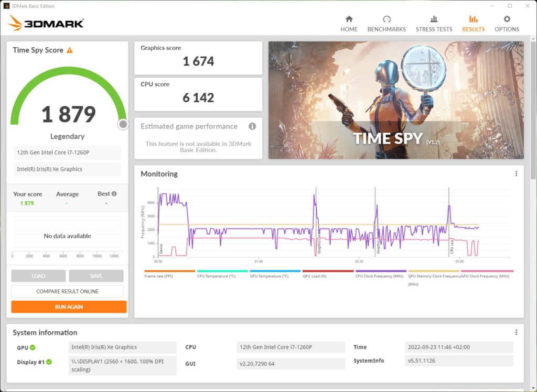This screenshot has width=537, height=392.
Task: Toggle the Frame rate (FPS) legend
Action: coord(169,274)
